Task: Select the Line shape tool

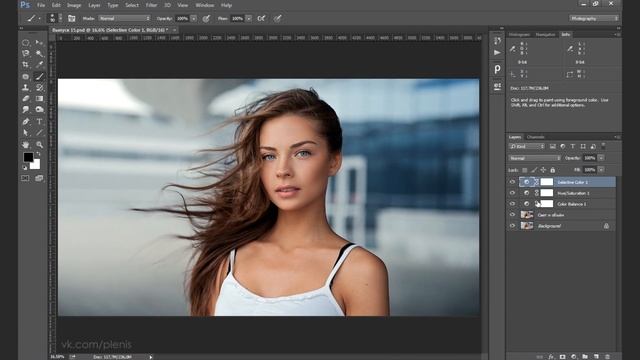Action: 39,132
